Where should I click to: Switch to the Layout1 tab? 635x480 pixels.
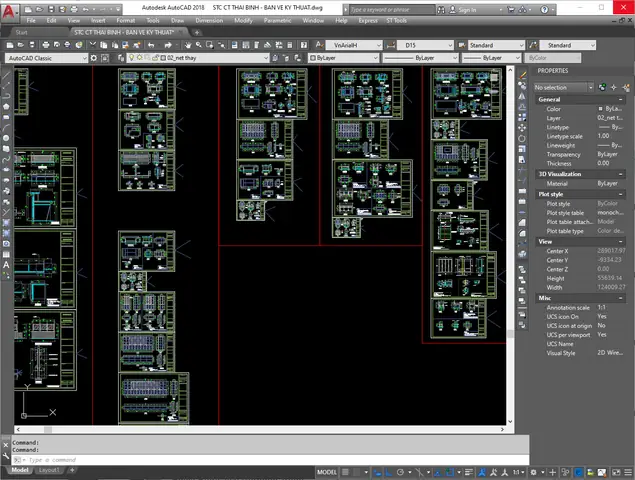coord(49,470)
